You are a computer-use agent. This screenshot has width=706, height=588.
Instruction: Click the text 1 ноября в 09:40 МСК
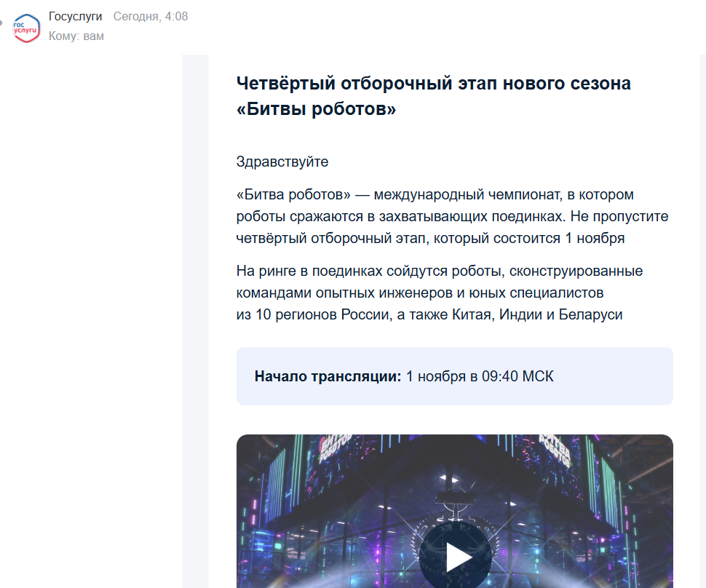pos(480,376)
